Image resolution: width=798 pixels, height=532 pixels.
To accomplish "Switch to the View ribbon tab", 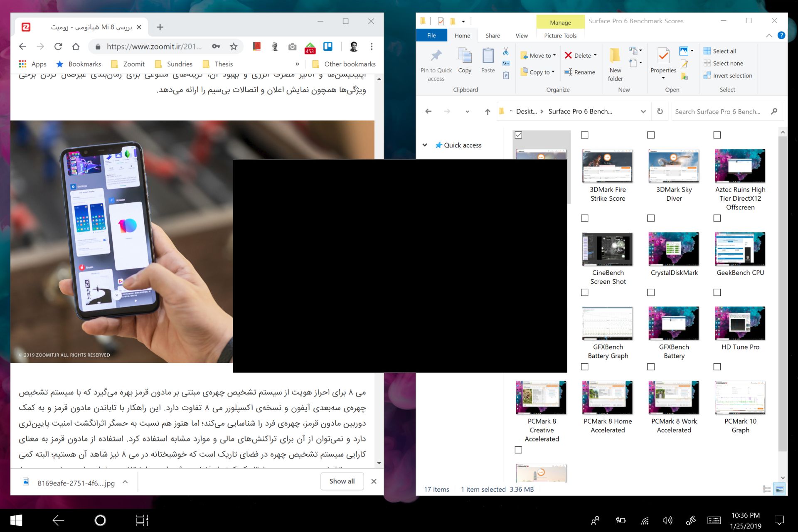I will 522,35.
